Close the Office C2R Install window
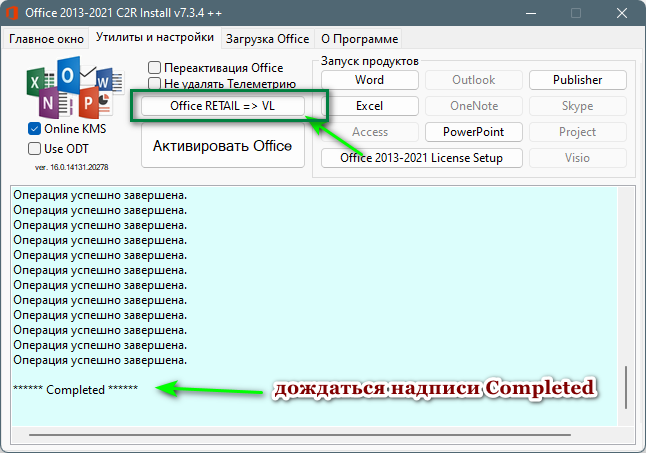This screenshot has height=453, width=646. (622, 13)
